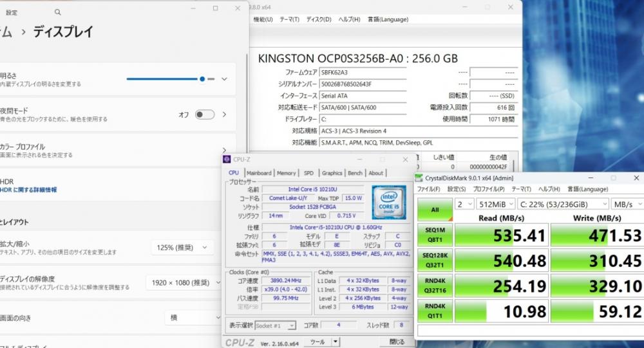
Task: Open the HDR detailed information link
Action: [x=28, y=190]
